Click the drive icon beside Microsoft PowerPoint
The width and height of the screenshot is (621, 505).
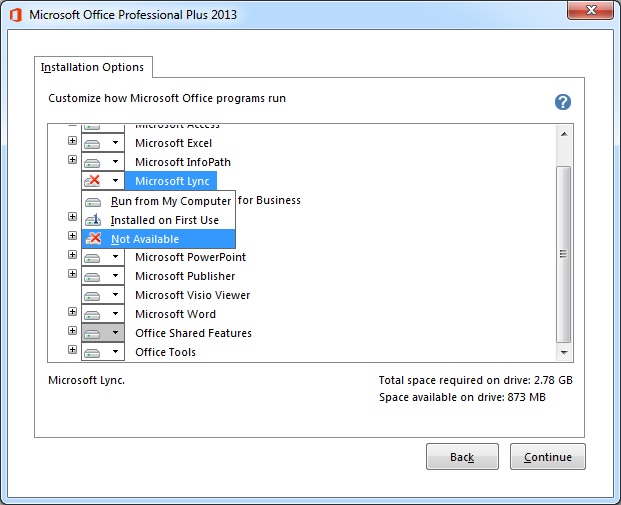click(x=93, y=257)
